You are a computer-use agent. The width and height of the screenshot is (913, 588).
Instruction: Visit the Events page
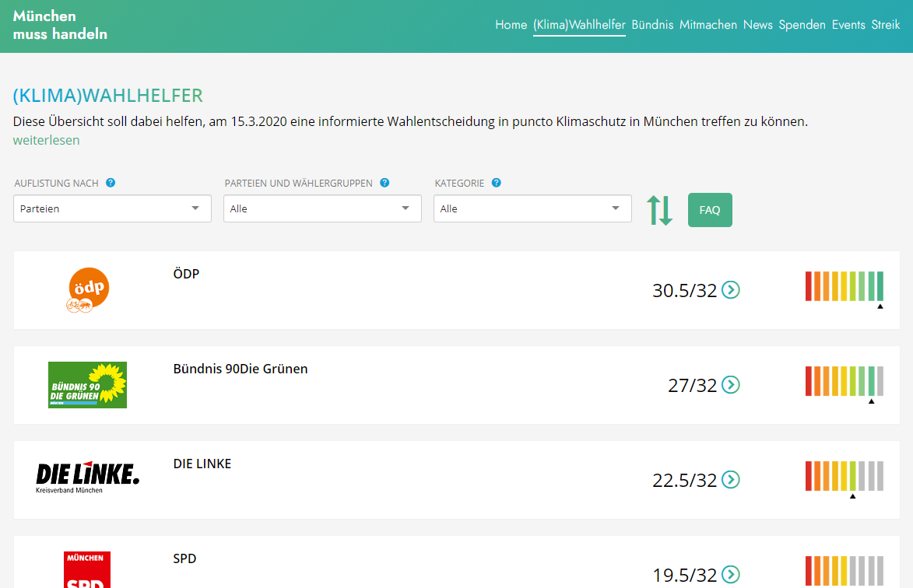click(848, 25)
